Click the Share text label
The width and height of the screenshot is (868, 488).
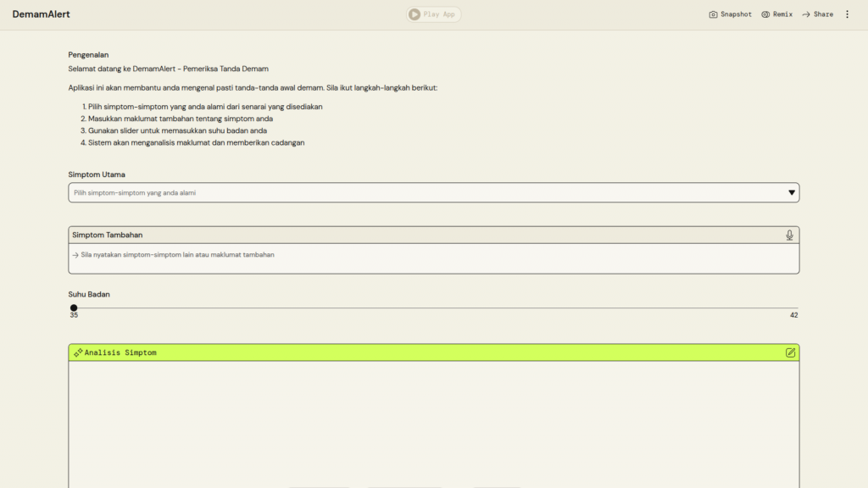[823, 14]
